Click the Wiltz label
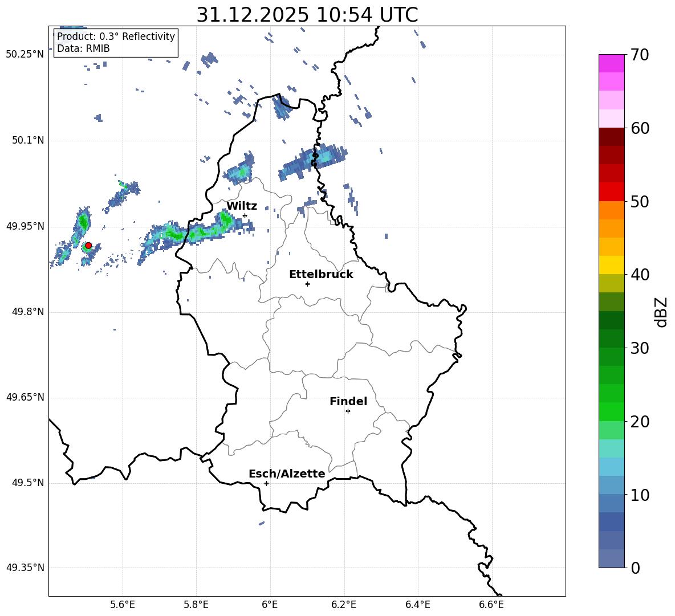Viewport: 675px width, 616px height. (242, 206)
